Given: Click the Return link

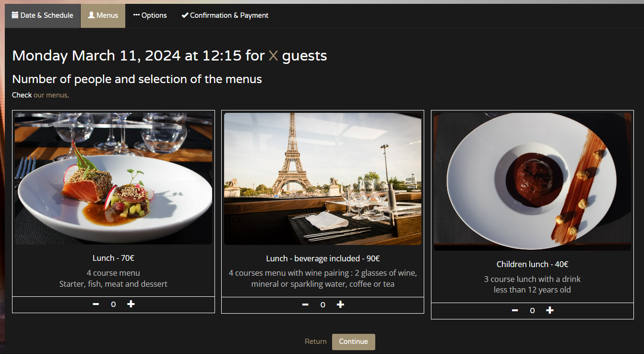Looking at the screenshot, I should click(315, 342).
